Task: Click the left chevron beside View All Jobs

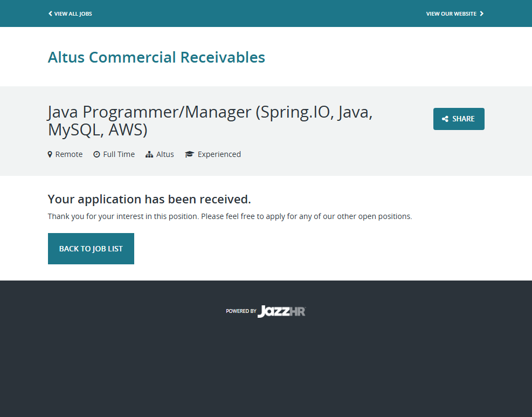Action: pyautogui.click(x=50, y=13)
